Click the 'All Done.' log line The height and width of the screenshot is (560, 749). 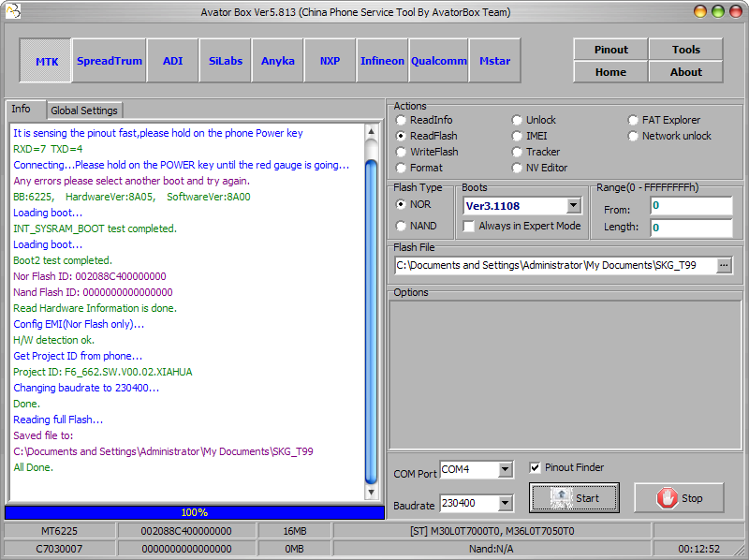34,467
